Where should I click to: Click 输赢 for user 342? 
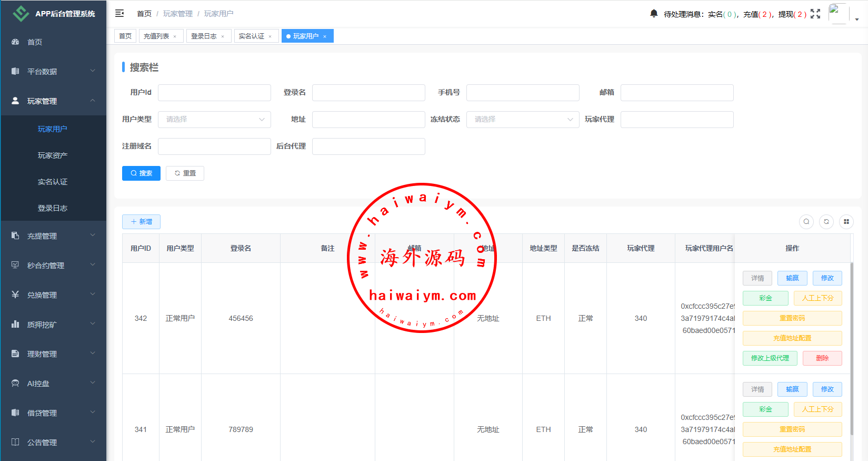(792, 278)
